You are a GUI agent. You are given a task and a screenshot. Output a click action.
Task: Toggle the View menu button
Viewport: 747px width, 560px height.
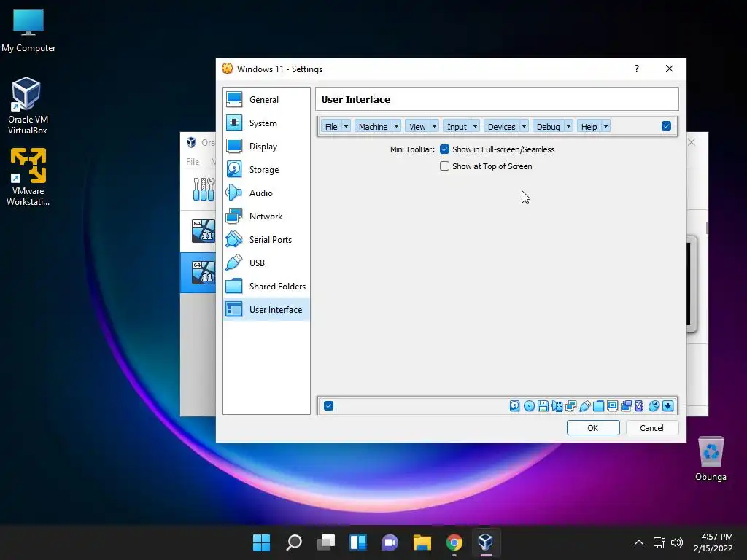(417, 126)
